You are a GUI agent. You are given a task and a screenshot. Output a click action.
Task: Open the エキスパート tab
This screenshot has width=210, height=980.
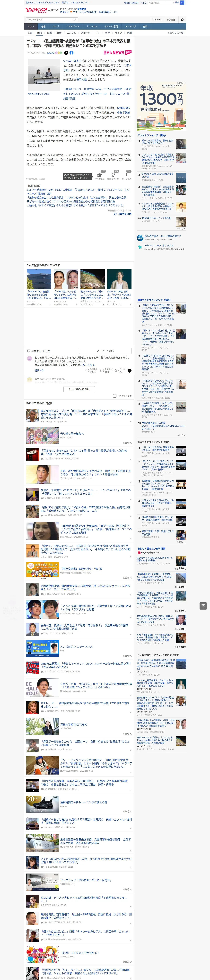coord(72,26)
